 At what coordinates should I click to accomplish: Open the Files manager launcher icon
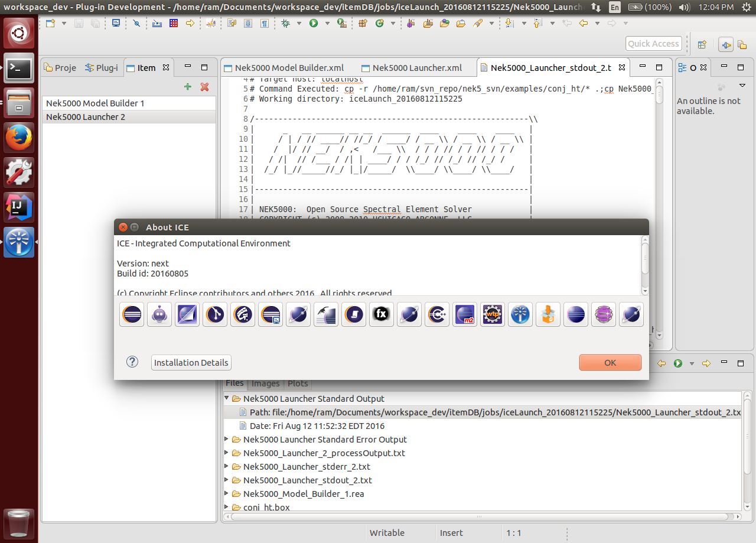[19, 103]
